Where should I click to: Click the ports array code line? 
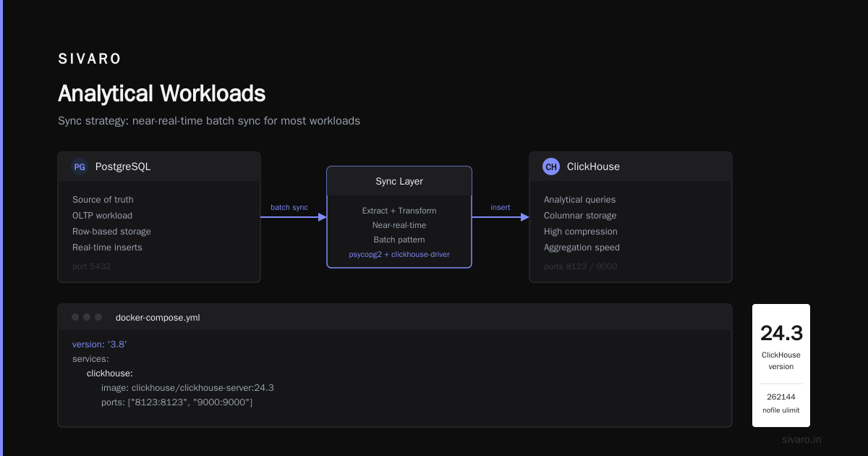pyautogui.click(x=176, y=402)
